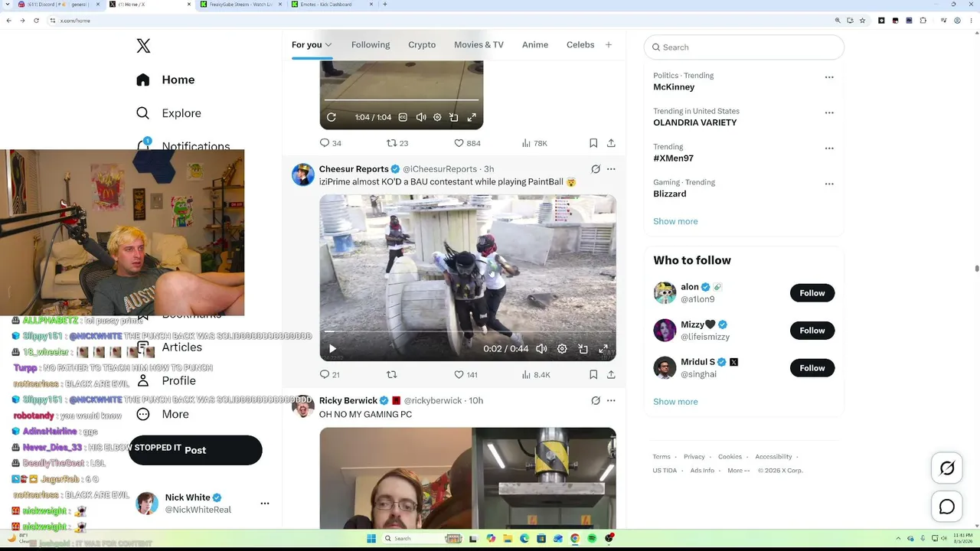Open Spotify from the taskbar
Viewport: 980px width, 551px height.
click(592, 539)
